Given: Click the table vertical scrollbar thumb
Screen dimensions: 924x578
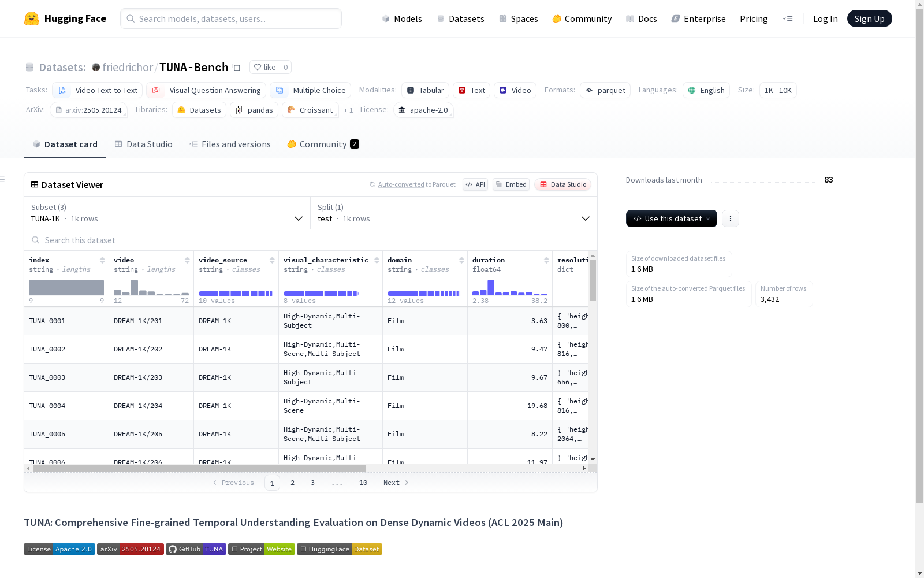Looking at the screenshot, I should pos(593,280).
